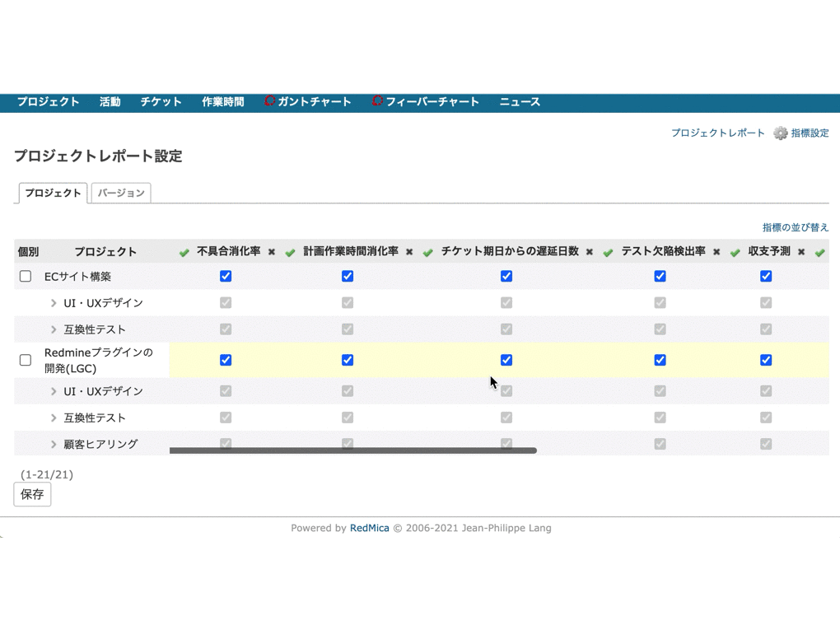Click the x after 収支予測 header
The width and height of the screenshot is (840, 630).
pyautogui.click(x=801, y=252)
